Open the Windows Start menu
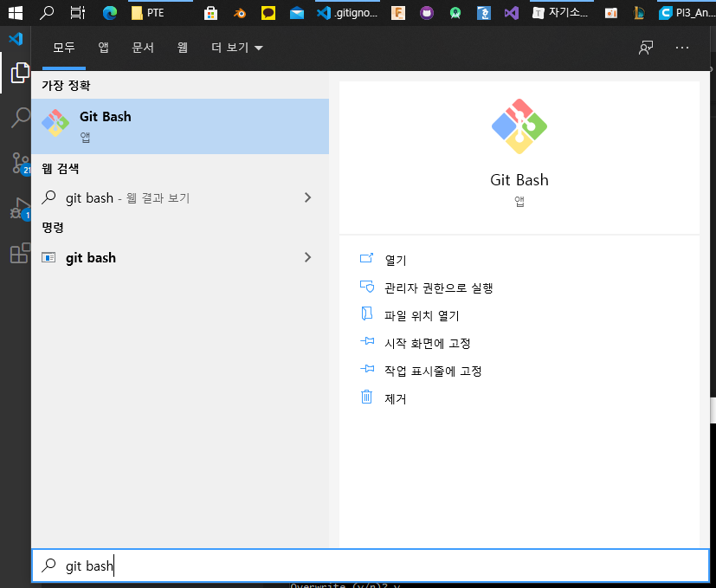The width and height of the screenshot is (716, 588). [16, 13]
